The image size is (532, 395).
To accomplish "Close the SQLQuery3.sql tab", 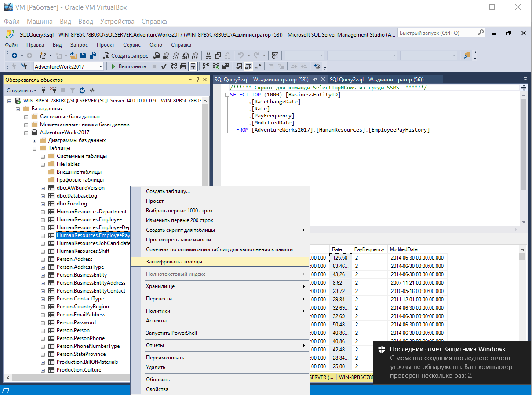I will click(x=323, y=80).
